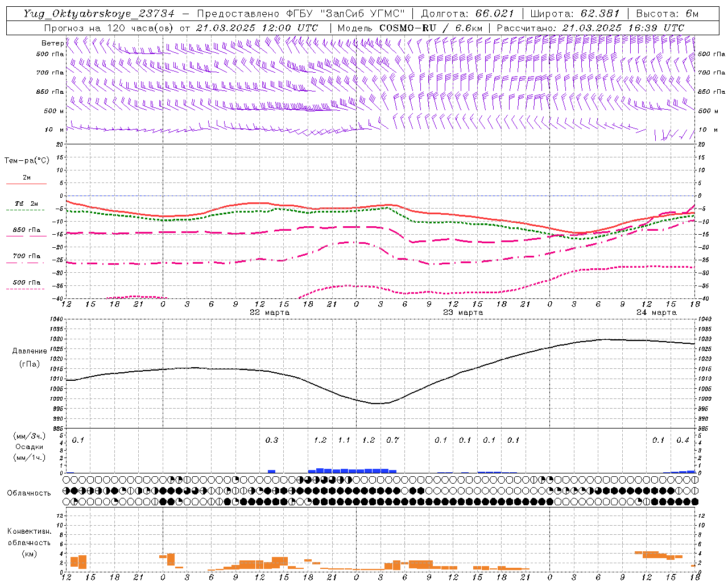
Task: Click the "Долгота: 66.021" longitude value
Action: pos(468,14)
